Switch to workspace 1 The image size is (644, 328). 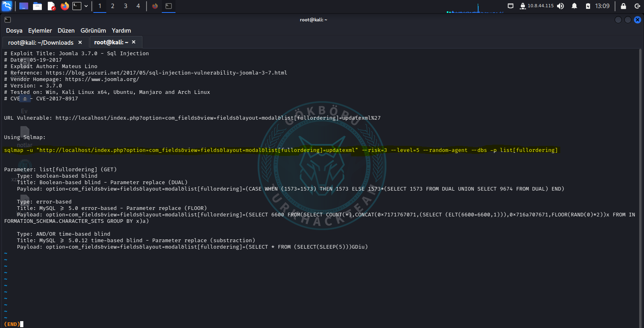[100, 6]
